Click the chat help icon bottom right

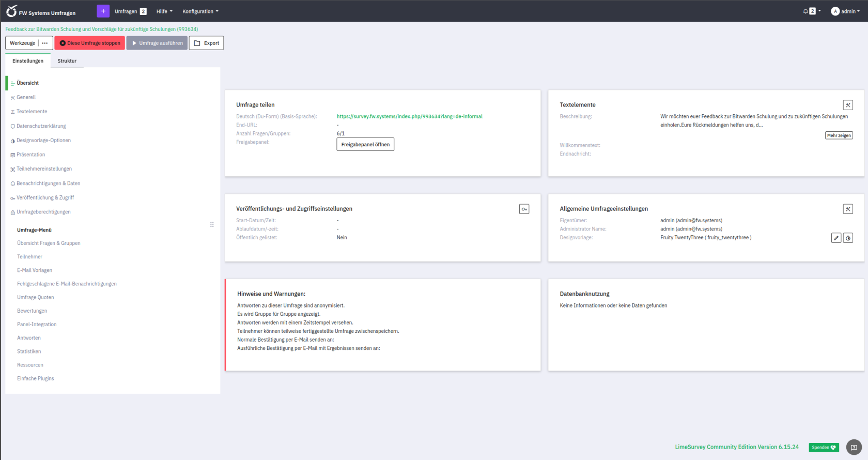coord(854,447)
